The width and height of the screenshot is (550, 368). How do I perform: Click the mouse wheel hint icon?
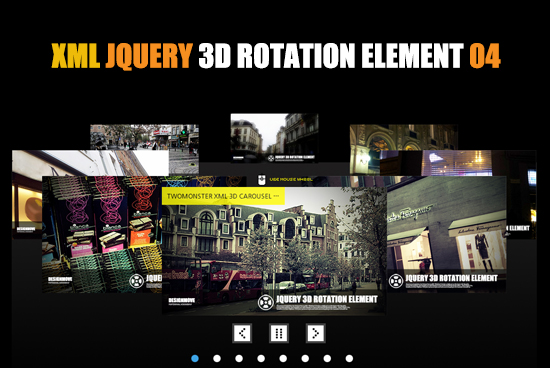coord(261,180)
